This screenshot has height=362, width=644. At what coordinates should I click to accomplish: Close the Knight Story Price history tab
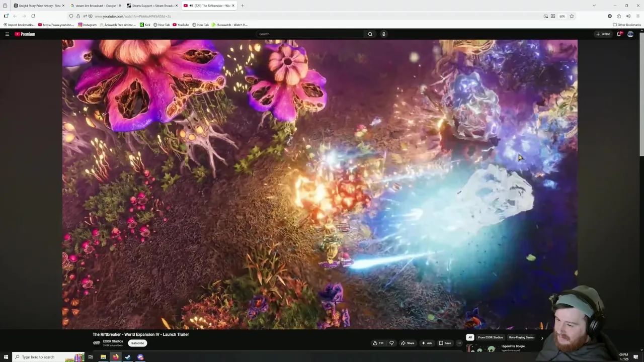click(x=63, y=6)
